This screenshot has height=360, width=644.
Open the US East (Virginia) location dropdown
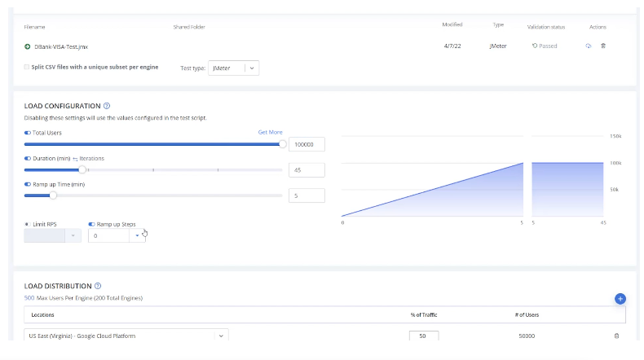coord(220,336)
